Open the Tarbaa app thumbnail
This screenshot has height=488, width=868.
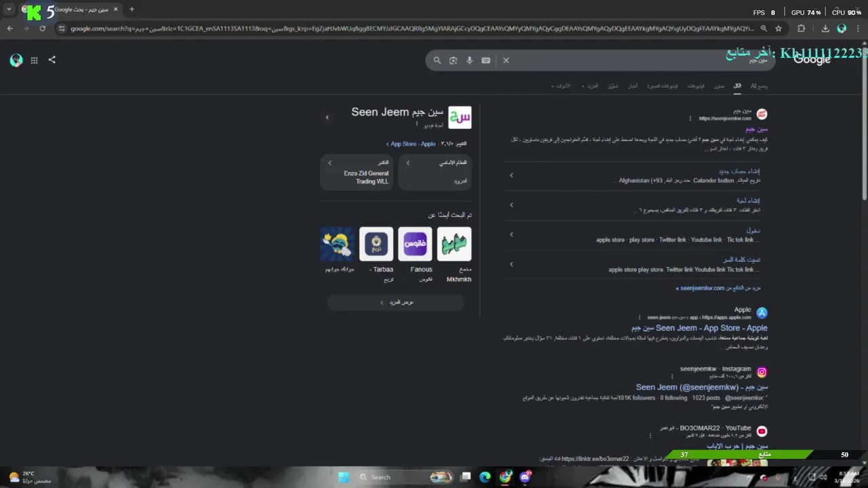click(x=376, y=243)
